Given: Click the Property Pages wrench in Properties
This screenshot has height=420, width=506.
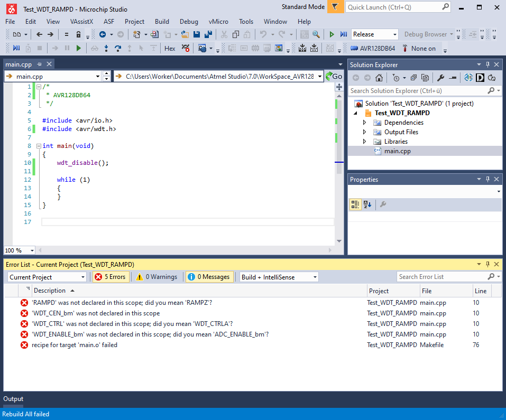Looking at the screenshot, I should pos(383,204).
